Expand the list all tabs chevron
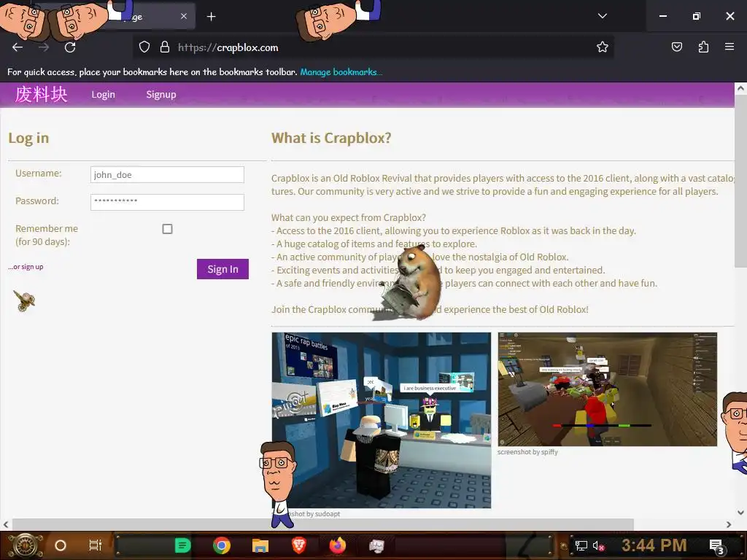Viewport: 747px width, 560px height. coord(602,16)
